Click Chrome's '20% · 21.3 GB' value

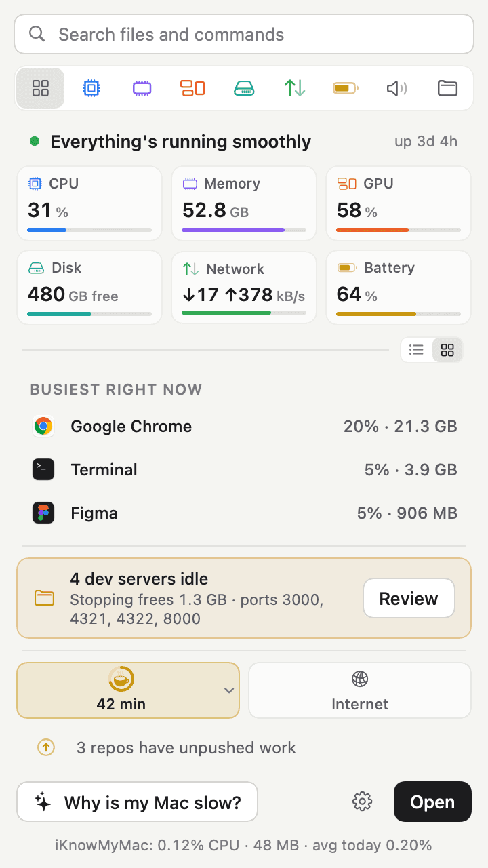pos(401,427)
